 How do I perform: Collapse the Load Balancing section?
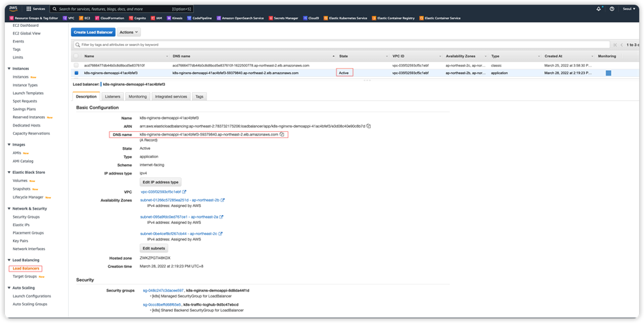tap(9, 260)
